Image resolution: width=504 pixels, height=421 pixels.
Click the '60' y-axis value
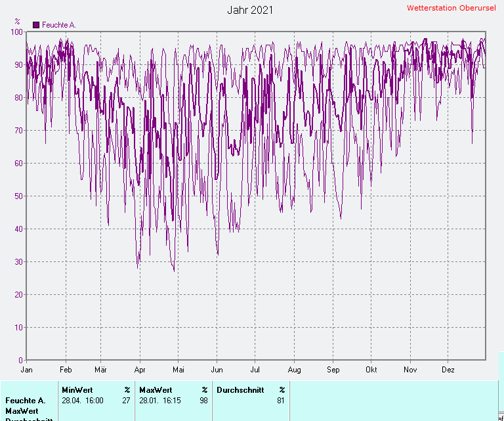[x=18, y=163]
